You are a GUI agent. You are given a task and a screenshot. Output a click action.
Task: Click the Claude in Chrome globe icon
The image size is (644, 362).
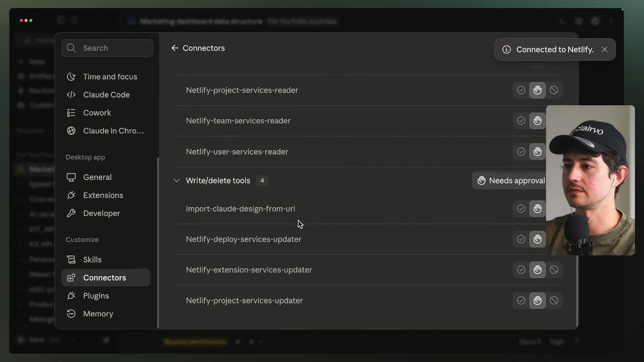(71, 131)
